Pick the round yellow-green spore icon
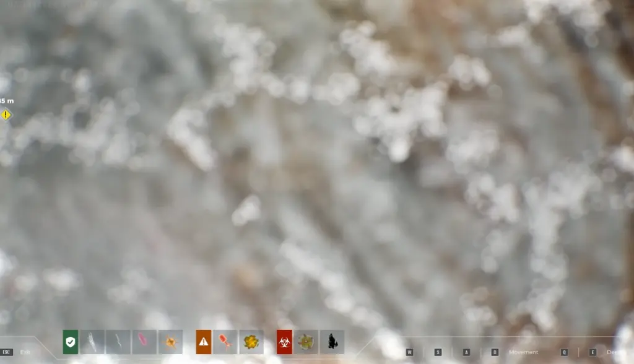Viewport: 634px width, 364px height. 306,342
